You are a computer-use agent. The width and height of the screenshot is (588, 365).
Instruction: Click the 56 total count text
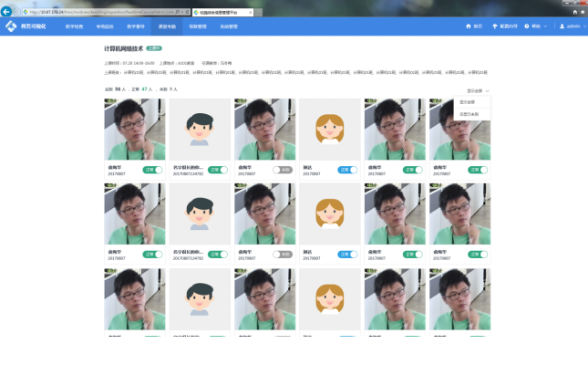(x=118, y=89)
